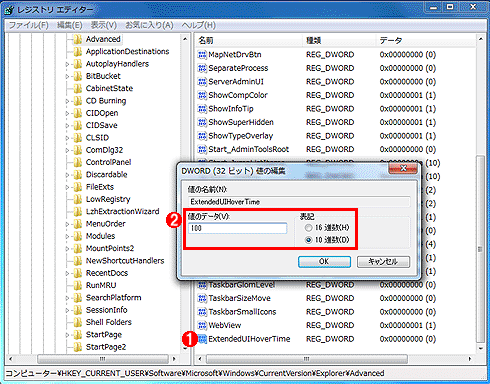The height and width of the screenshot is (384, 490).
Task: Select the StartPage2 folder icon
Action: click(78, 347)
